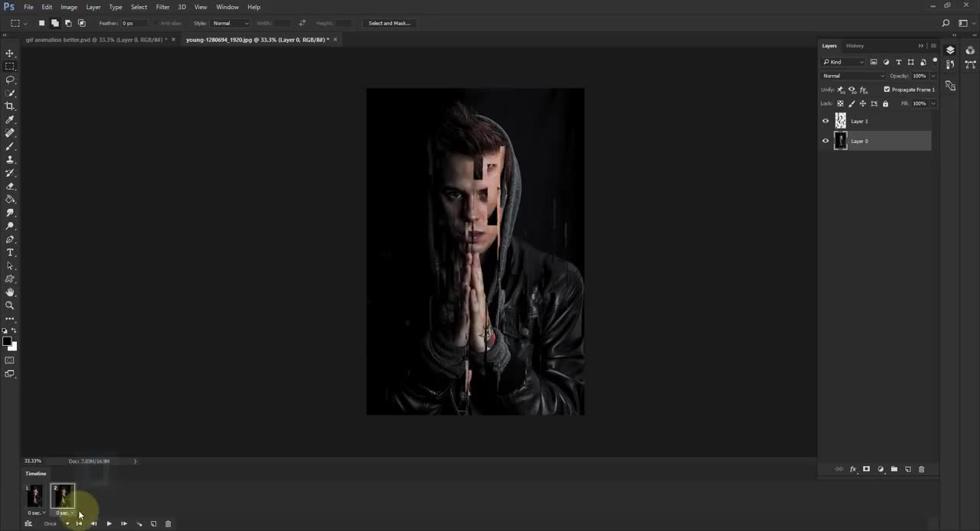Click the Eyedropper tool
This screenshot has width=980, height=531.
tap(10, 120)
